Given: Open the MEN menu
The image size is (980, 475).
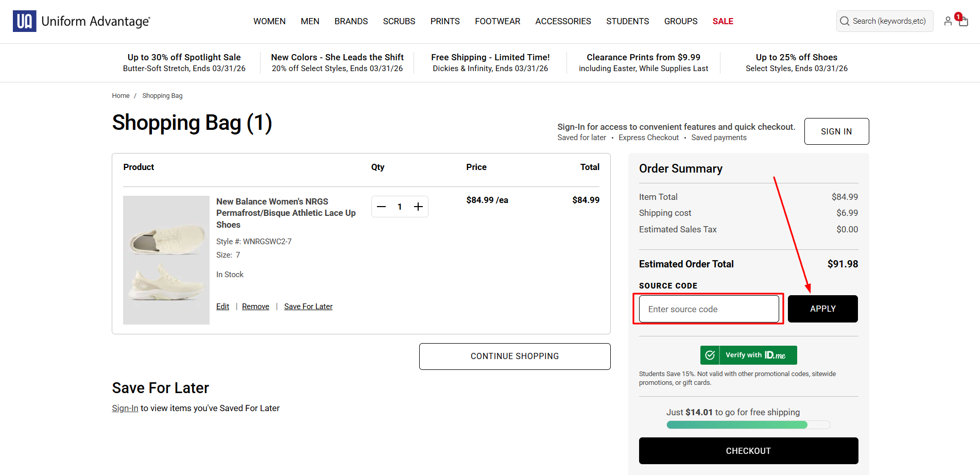Looking at the screenshot, I should click(310, 21).
